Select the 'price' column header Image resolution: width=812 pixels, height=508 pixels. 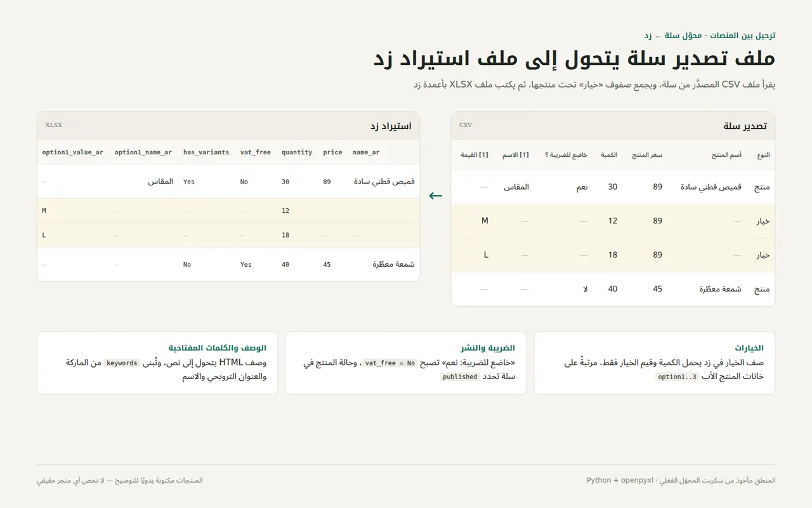tap(332, 152)
